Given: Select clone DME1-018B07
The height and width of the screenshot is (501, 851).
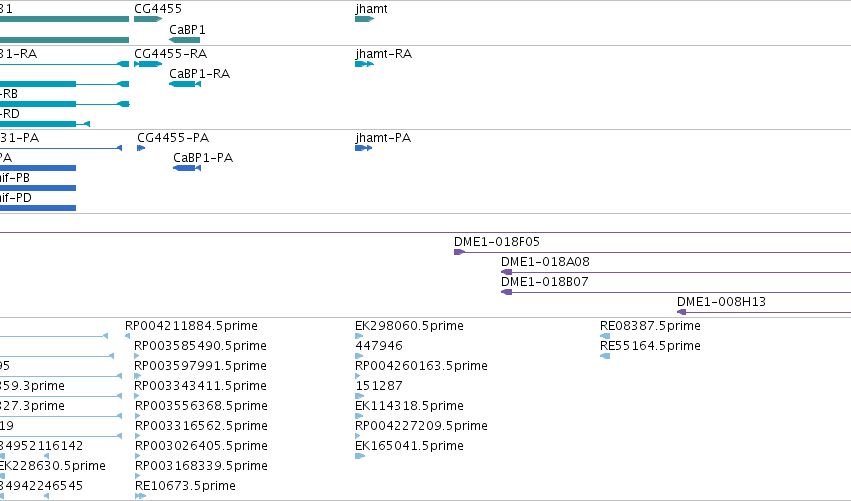Looking at the screenshot, I should point(676,293).
